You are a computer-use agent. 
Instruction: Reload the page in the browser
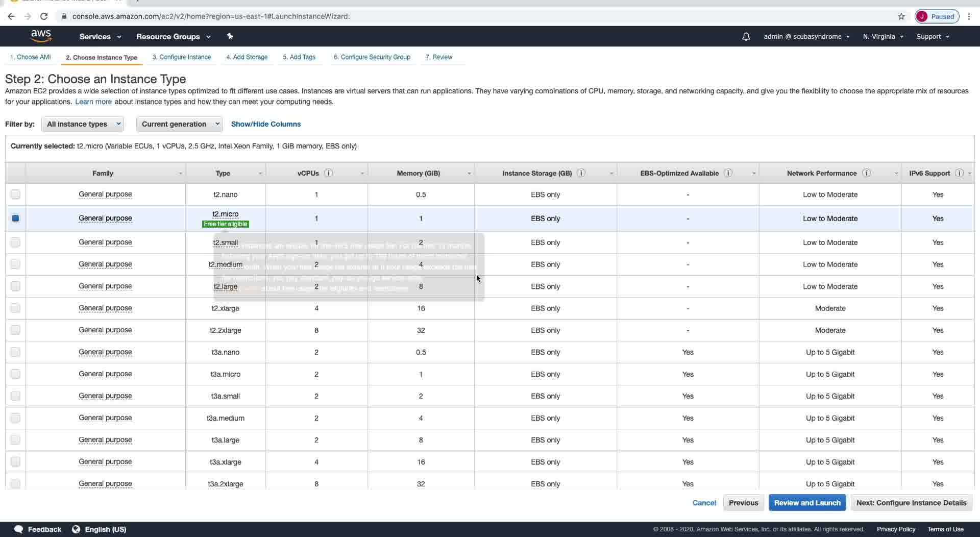click(44, 16)
